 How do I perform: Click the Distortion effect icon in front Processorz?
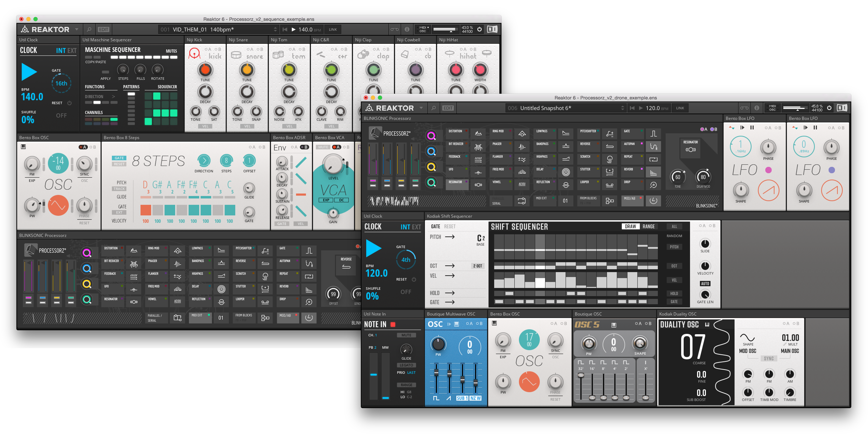click(478, 134)
